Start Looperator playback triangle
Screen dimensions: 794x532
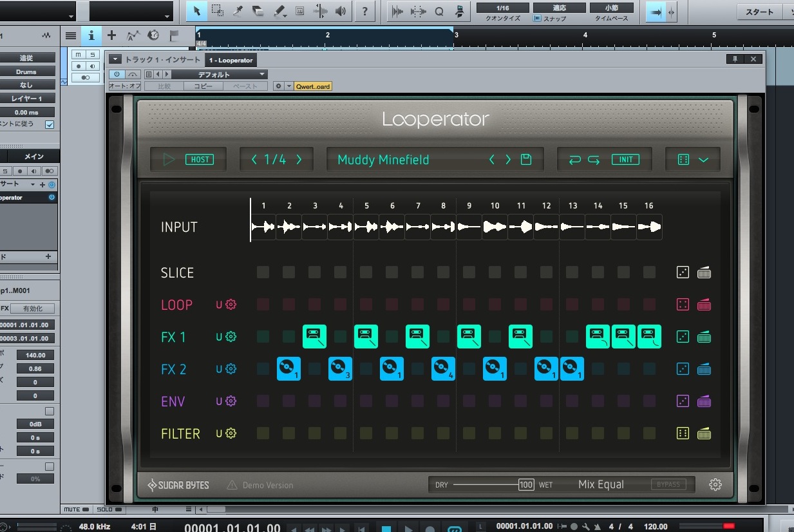169,160
